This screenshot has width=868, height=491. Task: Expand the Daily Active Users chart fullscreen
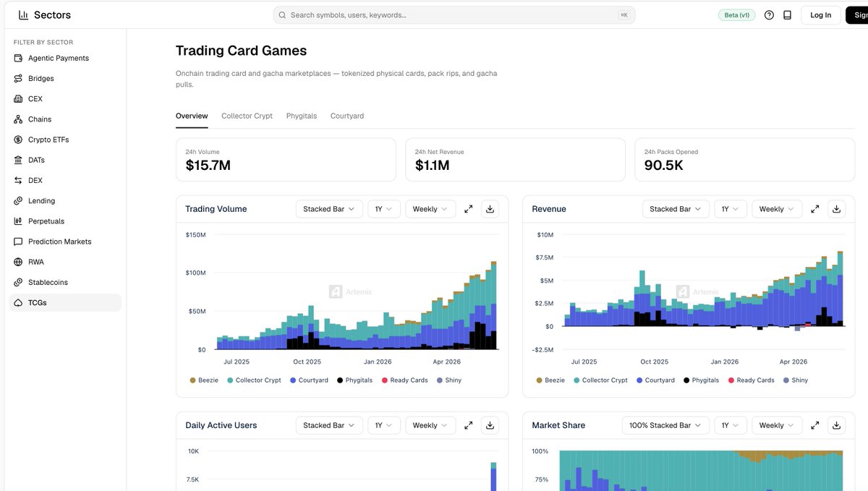(x=468, y=425)
